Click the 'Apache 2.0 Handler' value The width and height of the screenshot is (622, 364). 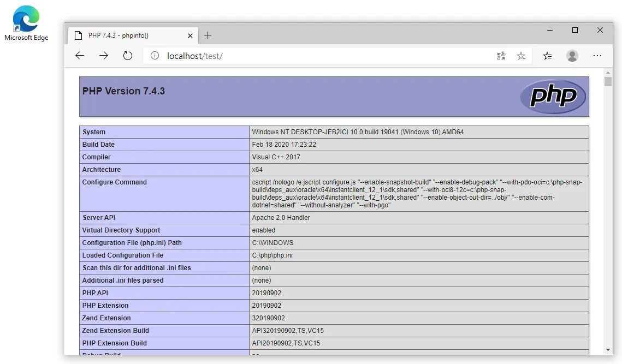[281, 218]
